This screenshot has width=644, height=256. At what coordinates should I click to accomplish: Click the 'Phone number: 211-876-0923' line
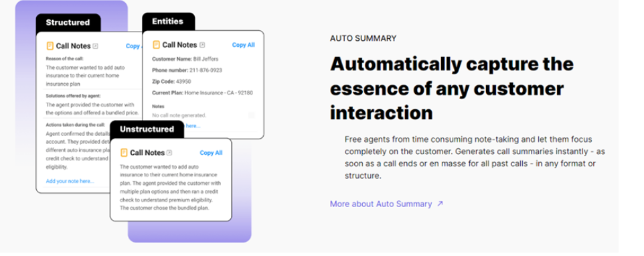click(187, 70)
